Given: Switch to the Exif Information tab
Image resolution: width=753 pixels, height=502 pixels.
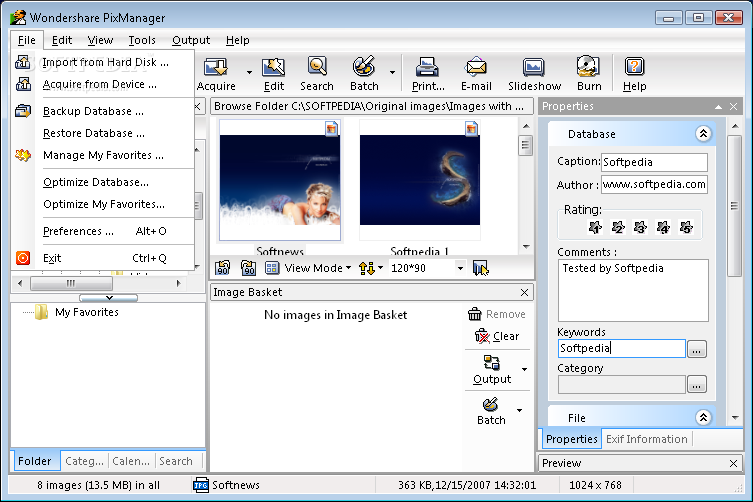Looking at the screenshot, I should point(646,439).
